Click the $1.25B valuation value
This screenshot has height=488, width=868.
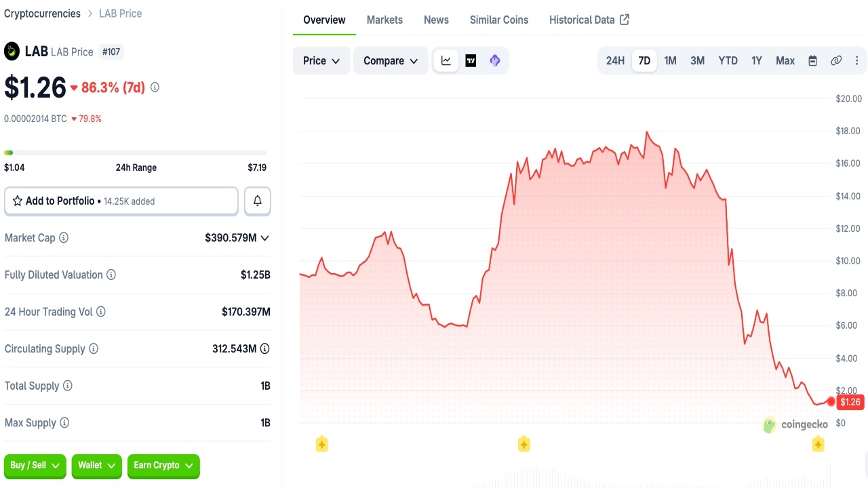256,275
